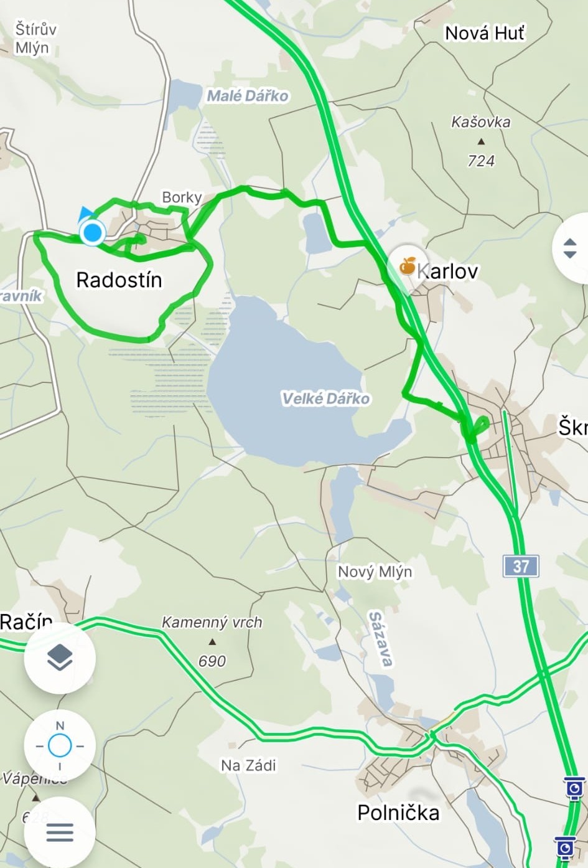Open the hamburger menu button
The height and width of the screenshot is (868, 588).
pyautogui.click(x=60, y=832)
